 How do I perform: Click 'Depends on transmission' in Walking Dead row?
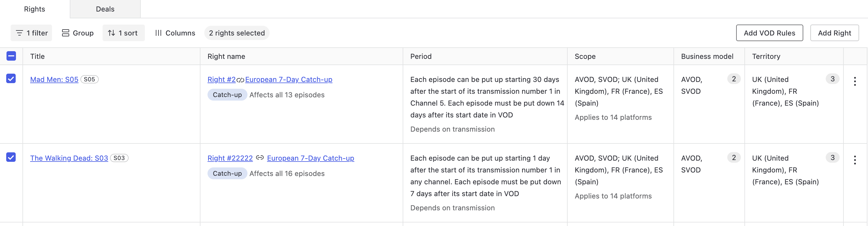click(x=453, y=208)
